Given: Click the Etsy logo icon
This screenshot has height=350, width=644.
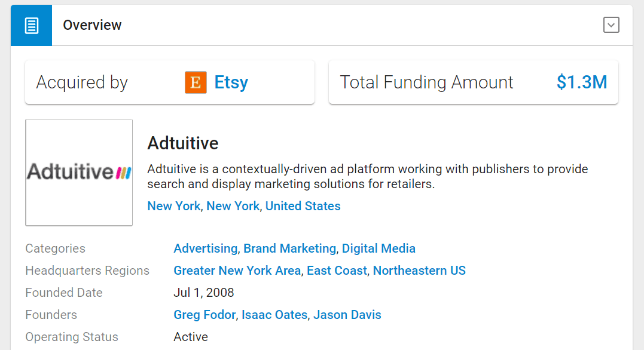Looking at the screenshot, I should coord(196,82).
